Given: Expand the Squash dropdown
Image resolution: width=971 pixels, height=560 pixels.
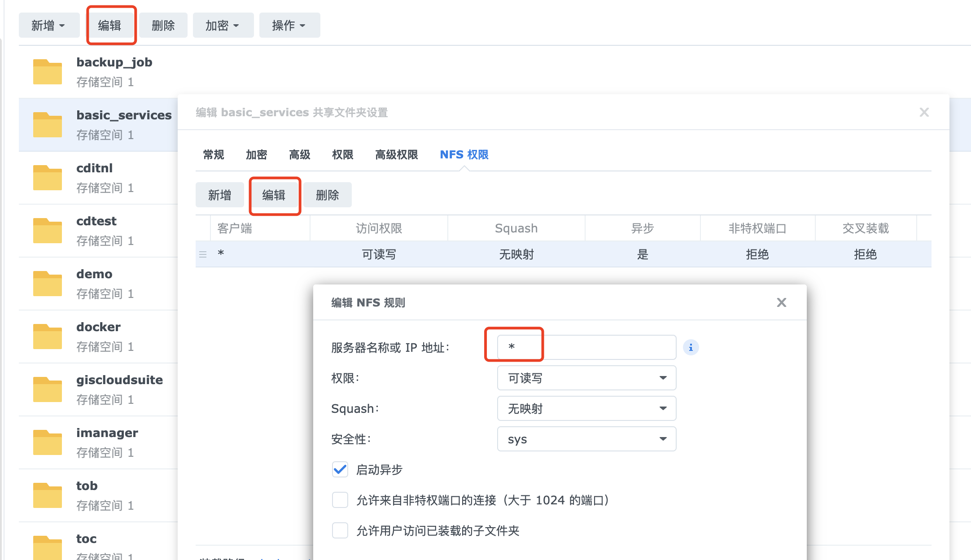Looking at the screenshot, I should click(x=586, y=408).
